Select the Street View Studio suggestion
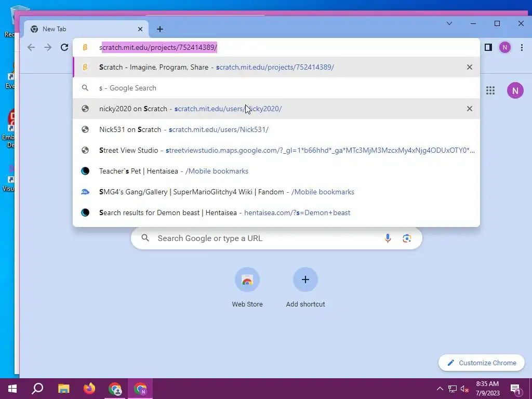The image size is (532, 399). 276,150
